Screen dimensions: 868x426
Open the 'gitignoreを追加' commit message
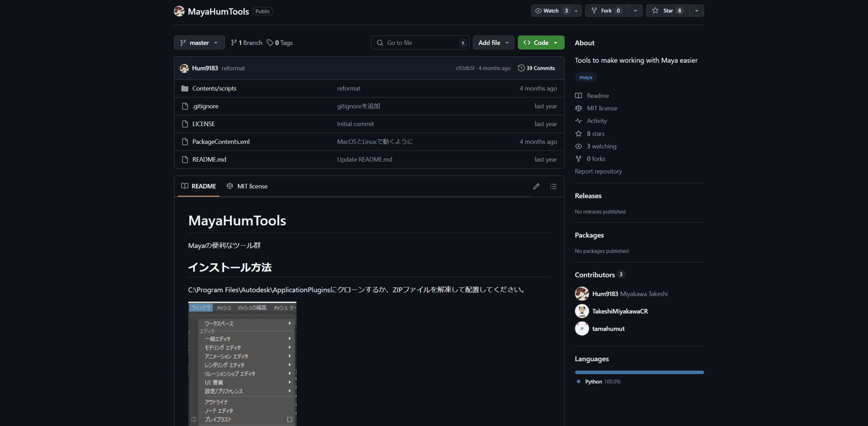pos(359,106)
